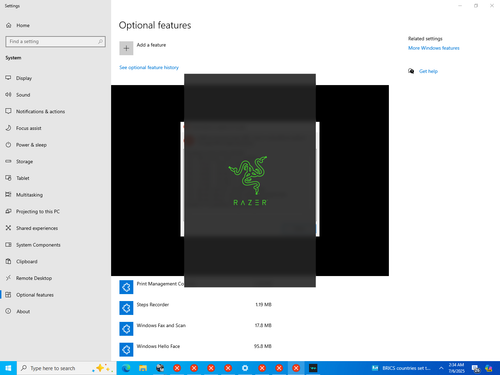Viewport: 500px width, 375px height.
Task: Click the black terminal-style taskbar icon
Action: (x=313, y=368)
